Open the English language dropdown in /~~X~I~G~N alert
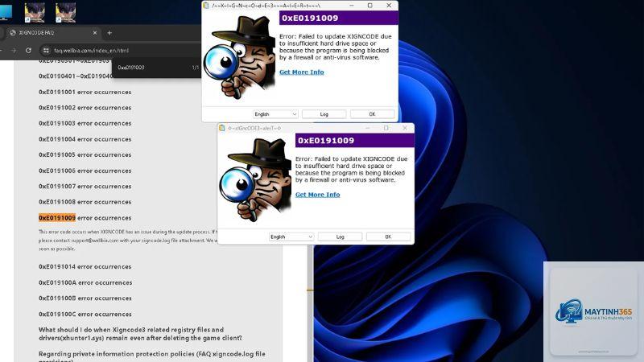644x362 pixels. click(x=275, y=114)
